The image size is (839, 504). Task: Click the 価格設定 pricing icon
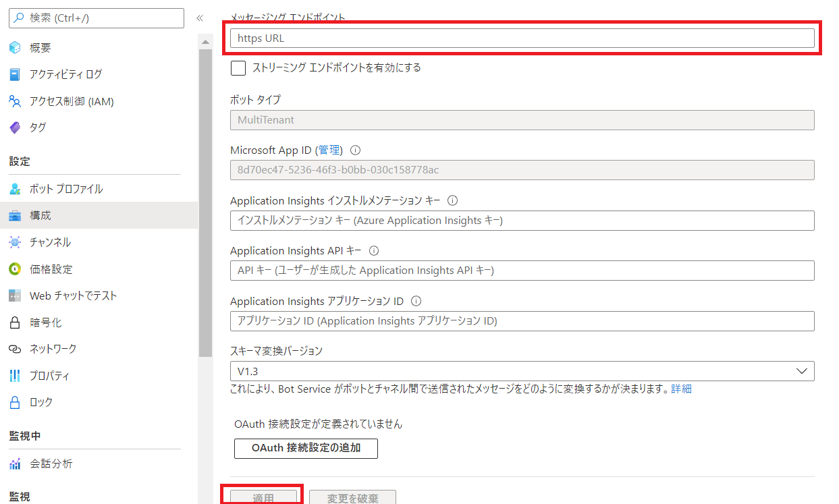tap(15, 269)
